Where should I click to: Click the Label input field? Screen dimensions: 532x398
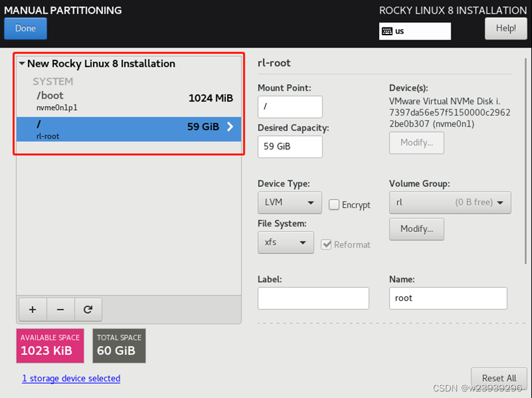coord(313,298)
